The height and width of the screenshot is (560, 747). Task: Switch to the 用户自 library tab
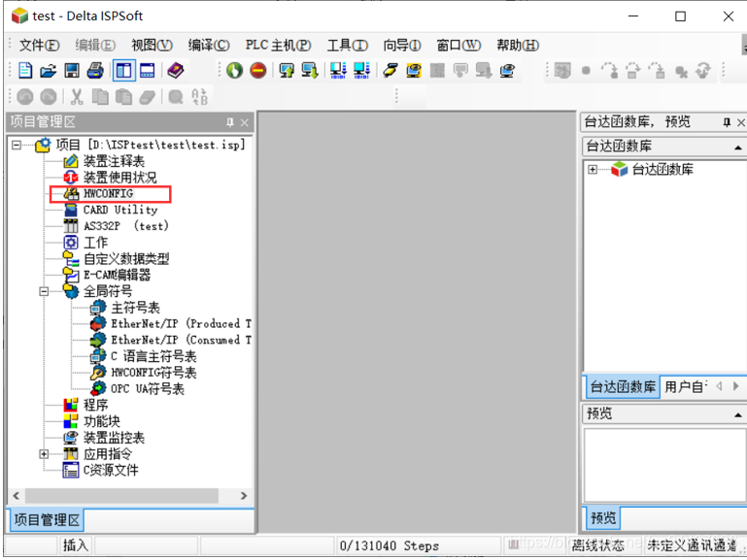click(686, 387)
